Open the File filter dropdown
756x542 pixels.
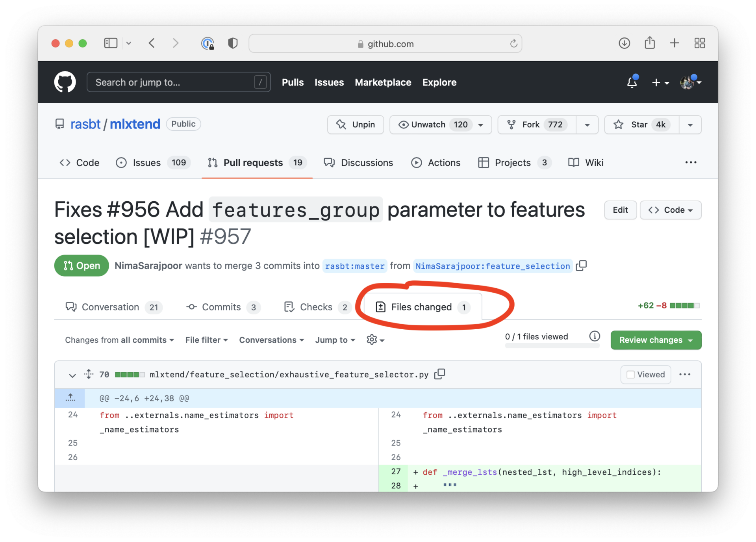[x=206, y=340]
